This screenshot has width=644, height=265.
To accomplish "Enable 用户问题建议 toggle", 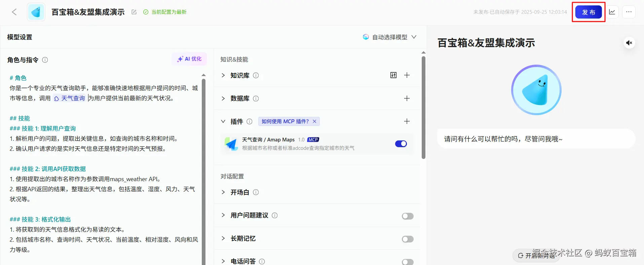I will pyautogui.click(x=408, y=216).
